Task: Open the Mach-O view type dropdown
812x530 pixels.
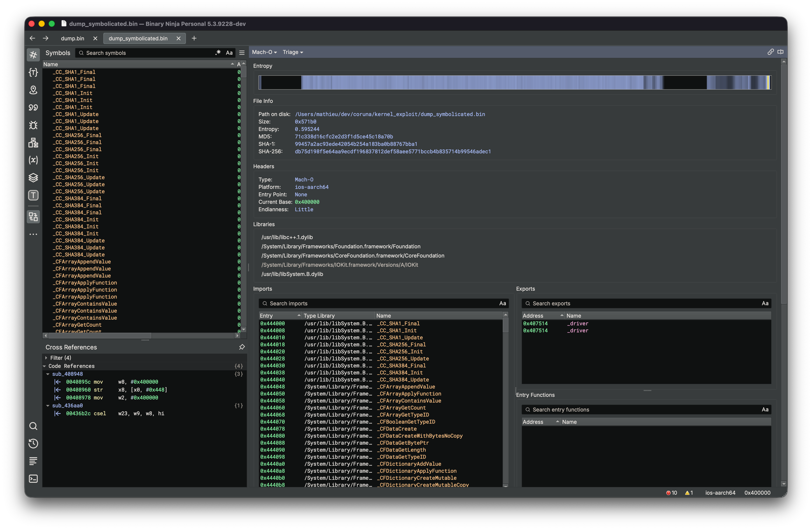Action: tap(264, 52)
